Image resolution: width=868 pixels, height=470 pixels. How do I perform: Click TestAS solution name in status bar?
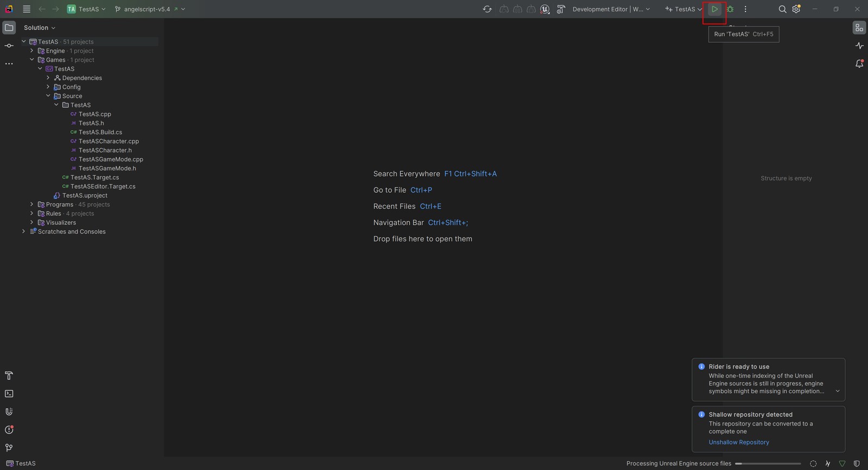[x=21, y=463]
